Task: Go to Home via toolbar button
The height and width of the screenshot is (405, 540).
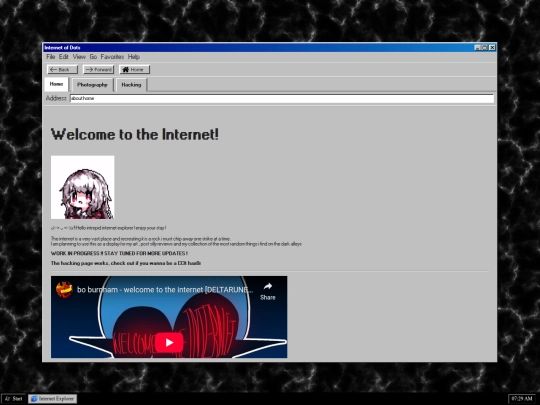Action: point(134,70)
